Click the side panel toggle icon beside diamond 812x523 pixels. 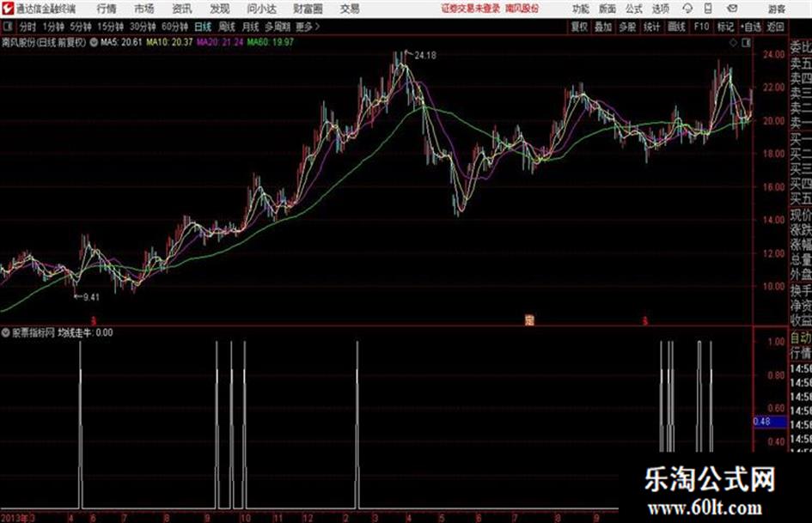(746, 43)
